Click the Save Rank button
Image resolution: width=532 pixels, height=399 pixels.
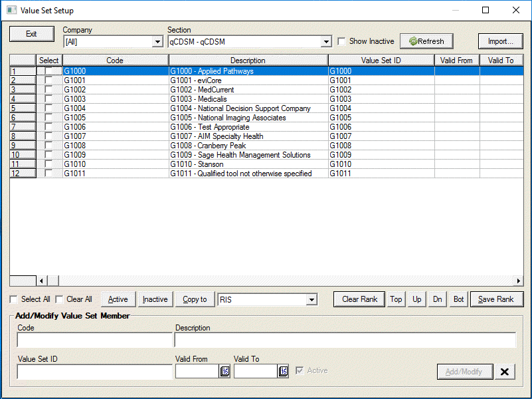tap(496, 299)
